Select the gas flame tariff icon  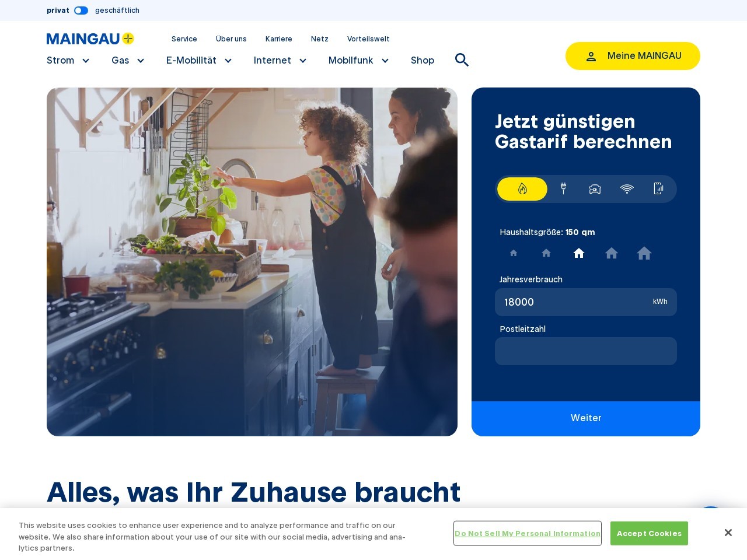click(522, 189)
